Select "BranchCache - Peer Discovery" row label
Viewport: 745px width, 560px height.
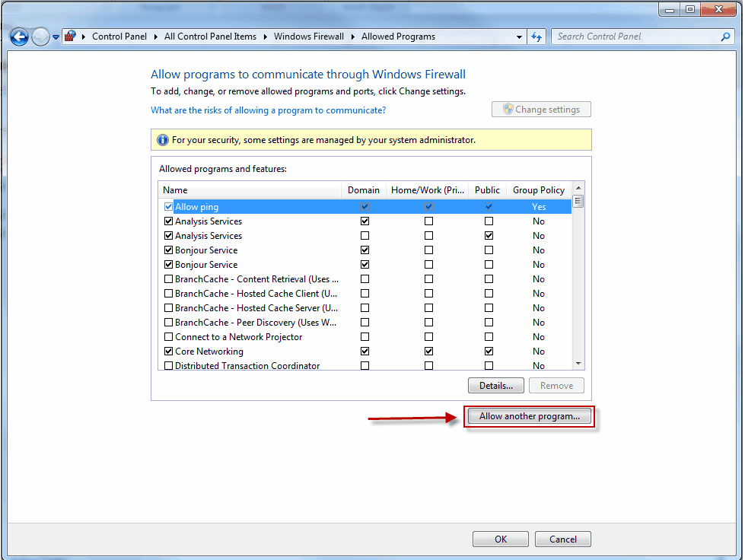256,323
